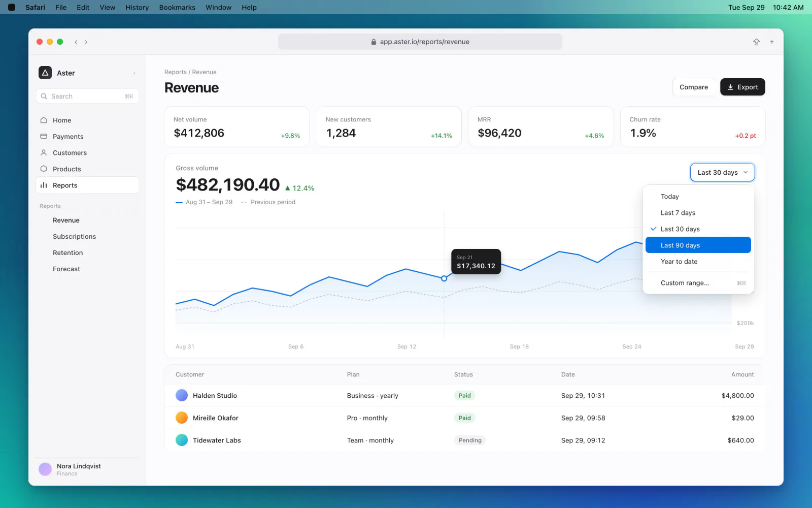
Task: Click the Halden Studio avatar
Action: tap(182, 395)
